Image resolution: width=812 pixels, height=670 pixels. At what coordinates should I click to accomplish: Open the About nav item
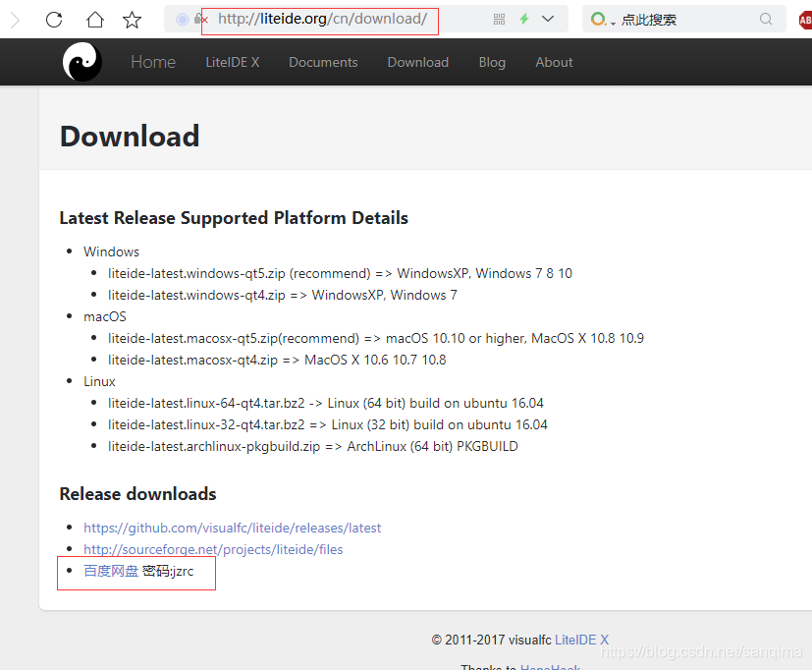(x=554, y=62)
